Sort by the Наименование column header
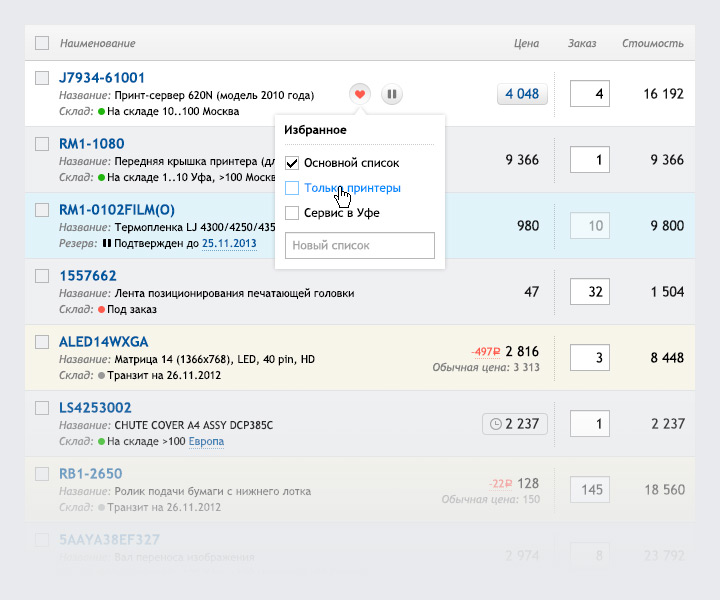The height and width of the screenshot is (600, 720). (x=98, y=44)
